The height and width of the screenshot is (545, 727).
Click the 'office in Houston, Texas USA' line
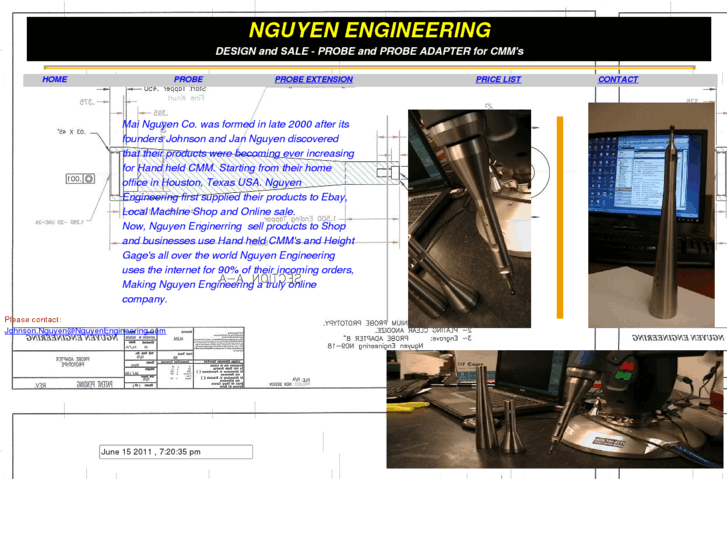coord(212,183)
